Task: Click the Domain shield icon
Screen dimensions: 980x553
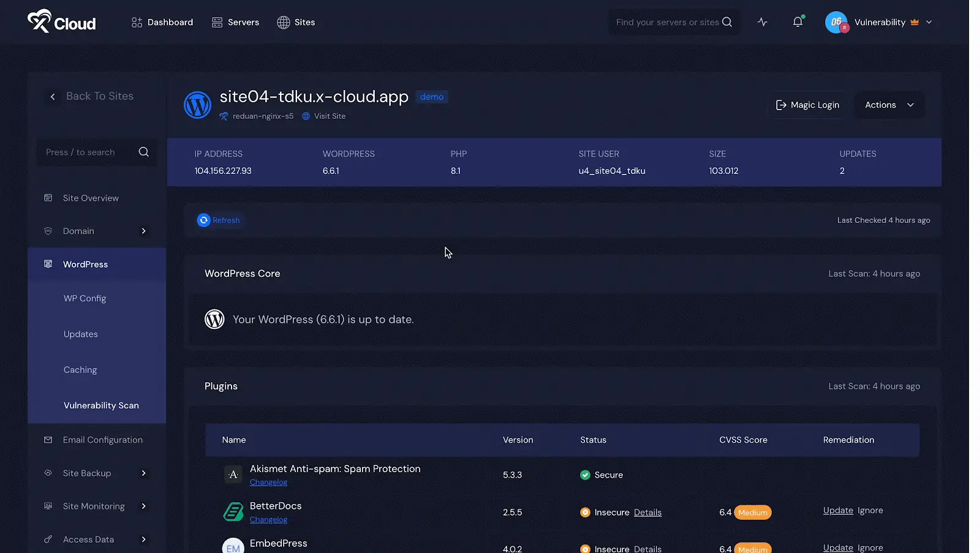Action: click(48, 231)
